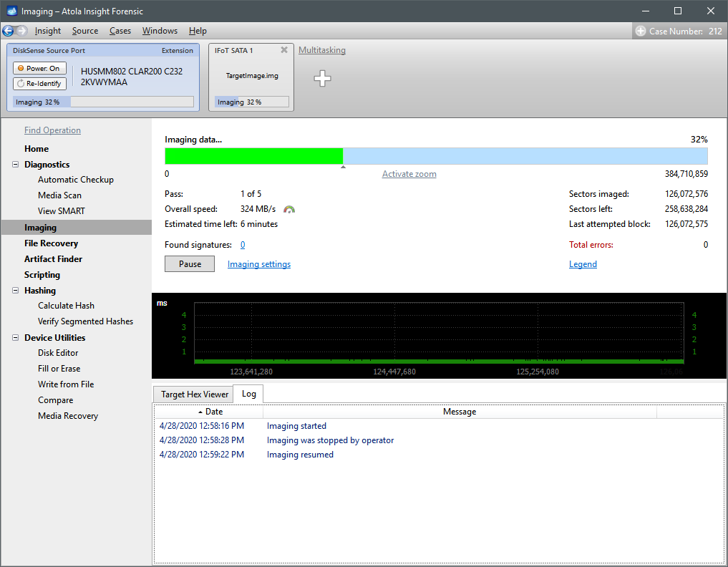
Task: Click the Device Utilities section label
Action: tap(55, 338)
